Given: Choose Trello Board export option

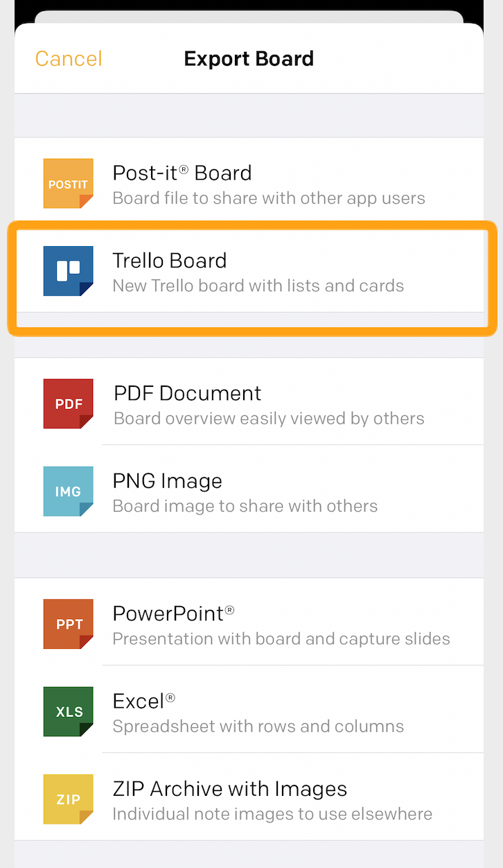Looking at the screenshot, I should (249, 271).
